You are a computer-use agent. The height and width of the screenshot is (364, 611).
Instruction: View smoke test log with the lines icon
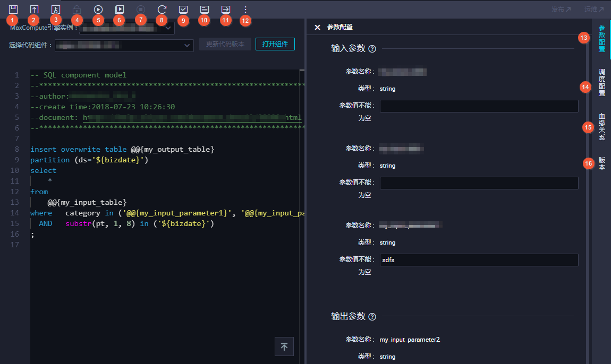click(205, 10)
